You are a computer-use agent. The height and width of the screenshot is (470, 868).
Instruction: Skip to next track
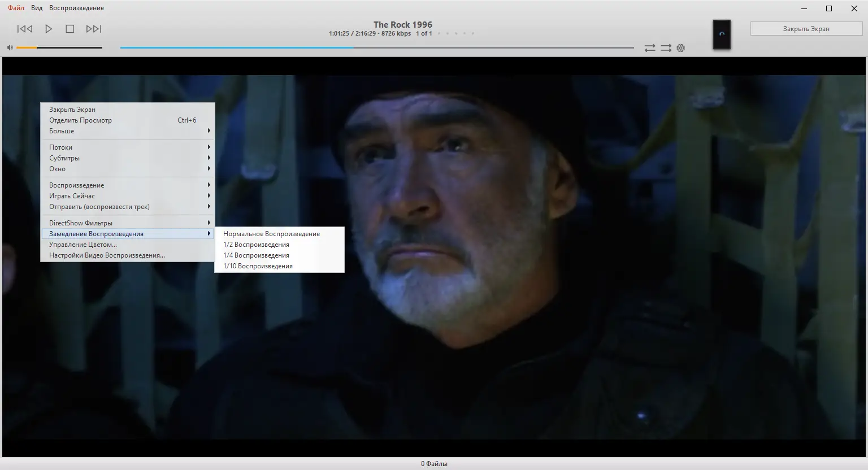(x=94, y=29)
